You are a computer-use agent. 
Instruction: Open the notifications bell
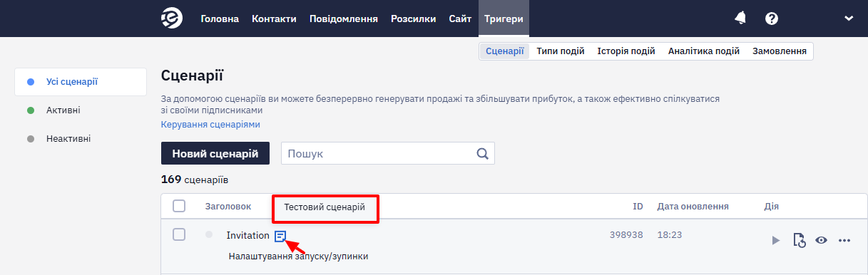pos(740,19)
